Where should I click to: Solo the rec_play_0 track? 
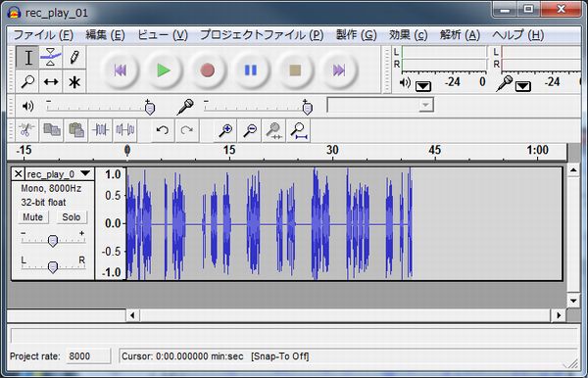click(x=72, y=217)
